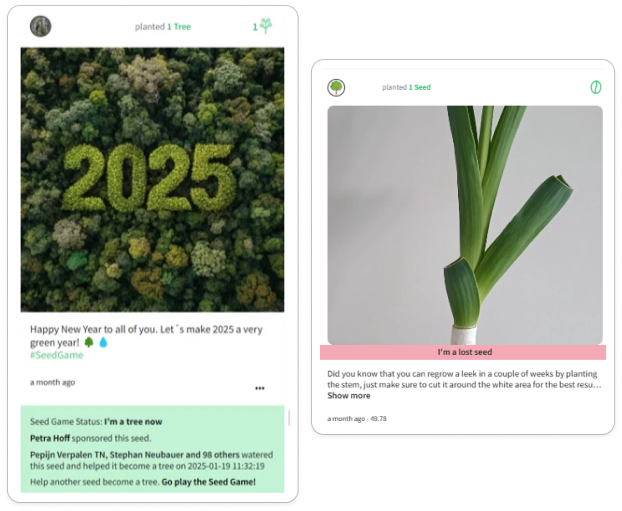Show the 98 others who watered

pos(221,455)
